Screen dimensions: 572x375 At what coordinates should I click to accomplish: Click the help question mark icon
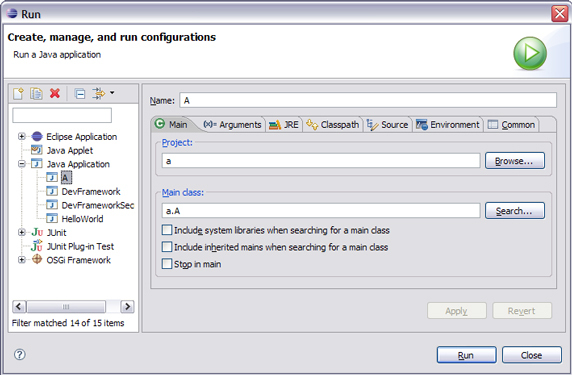point(20,354)
